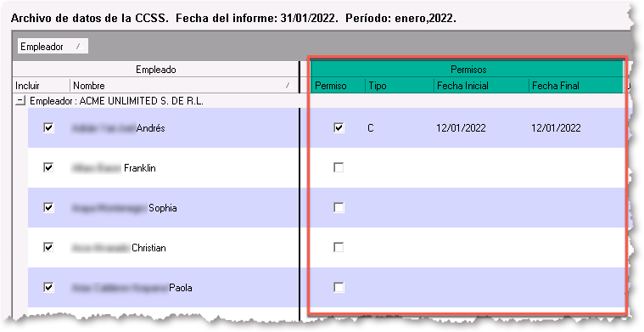Select the name cell ending in Sophia
Image resolution: width=644 pixels, height=332 pixels.
pos(184,207)
